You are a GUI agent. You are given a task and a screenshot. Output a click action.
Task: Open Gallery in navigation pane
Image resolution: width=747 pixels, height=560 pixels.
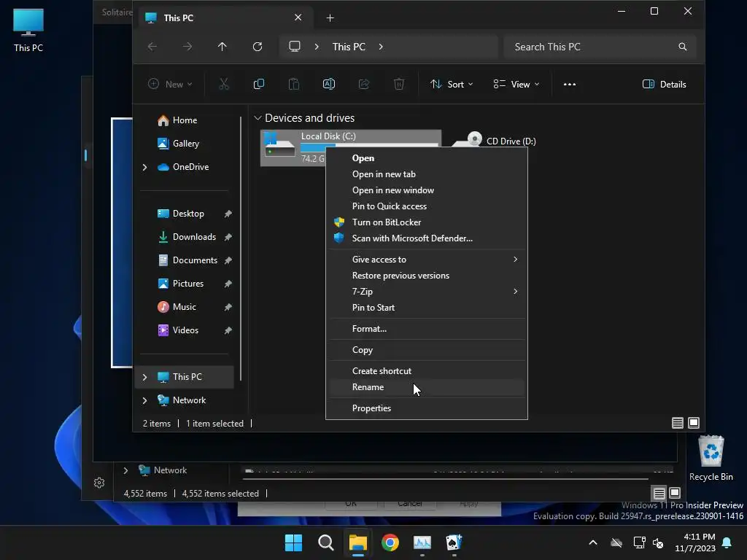click(x=186, y=144)
